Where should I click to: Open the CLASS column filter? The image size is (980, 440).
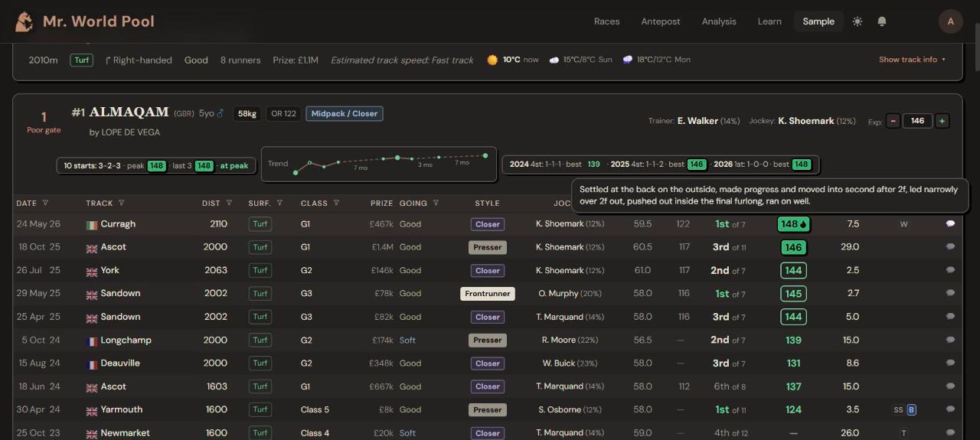(335, 204)
